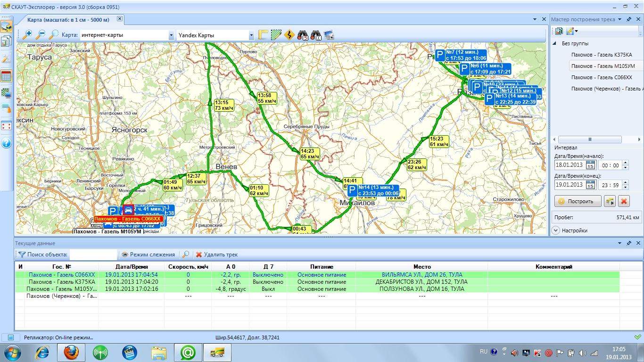Viewport: 644px width, 362px height.
Task: Click the checkered flag icon in left sidebar
Action: (x=6, y=93)
